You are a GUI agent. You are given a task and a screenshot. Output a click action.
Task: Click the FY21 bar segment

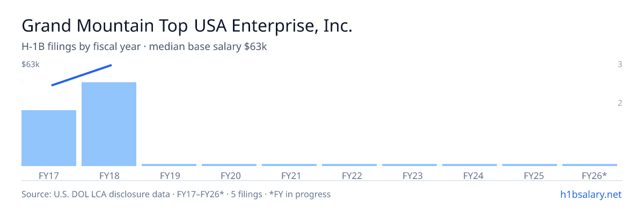pos(289,165)
